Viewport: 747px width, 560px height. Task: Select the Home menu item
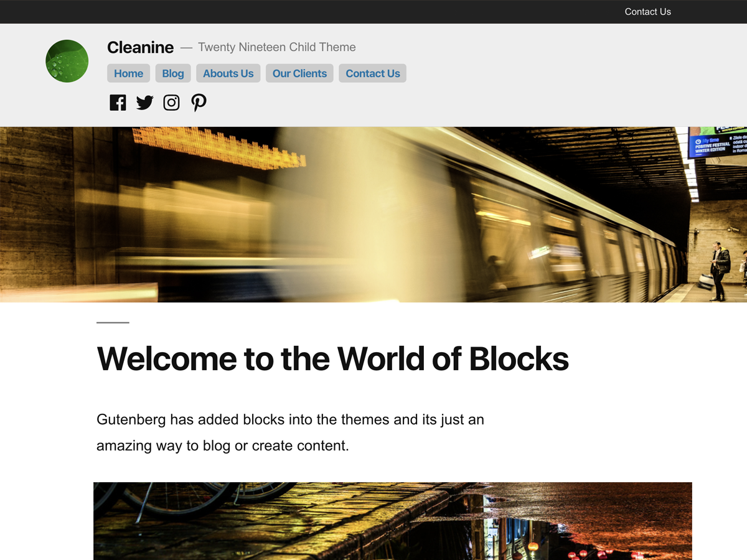(128, 73)
